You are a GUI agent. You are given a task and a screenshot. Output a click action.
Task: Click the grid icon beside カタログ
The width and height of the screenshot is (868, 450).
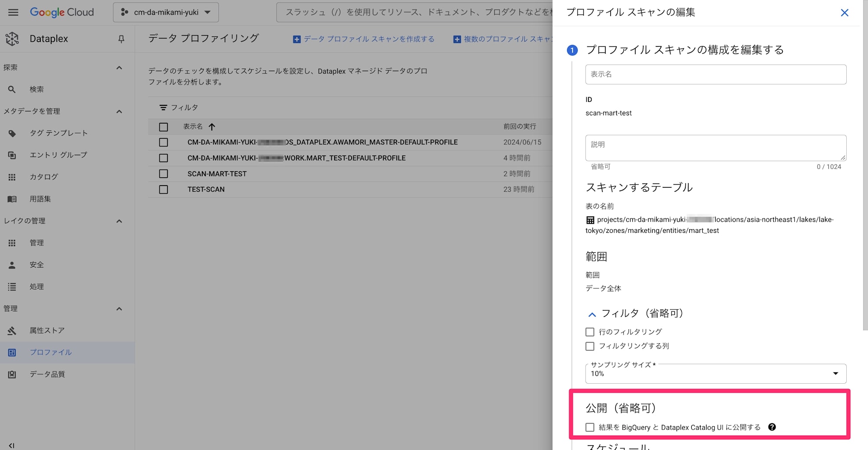(12, 177)
